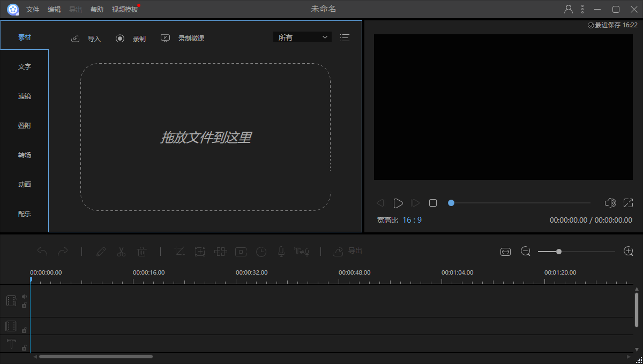Click the fit-timeline-to-width icon
Viewport: 643px width, 364px height.
pyautogui.click(x=505, y=252)
